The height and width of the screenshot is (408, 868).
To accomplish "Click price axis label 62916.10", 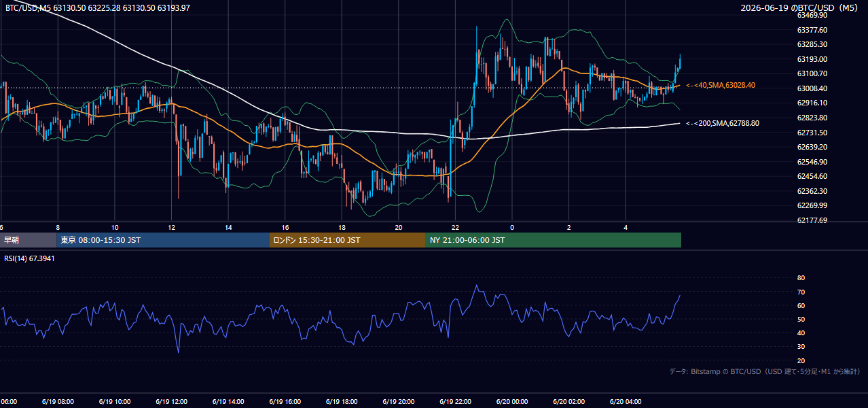I will (x=812, y=103).
